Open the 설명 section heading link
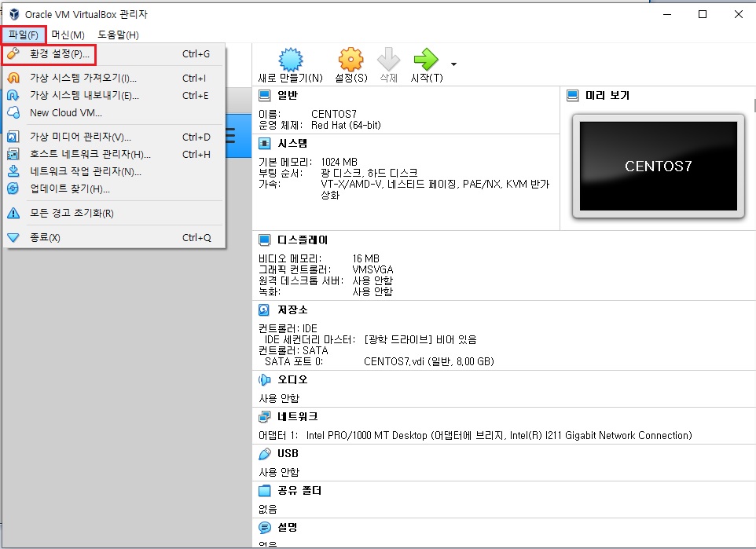 point(288,527)
